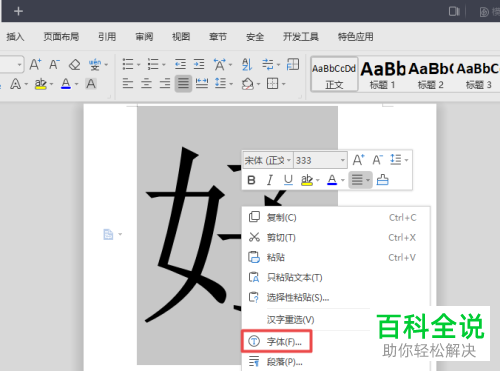Select 剪切(T) in context menu
500x371 pixels.
pos(336,238)
